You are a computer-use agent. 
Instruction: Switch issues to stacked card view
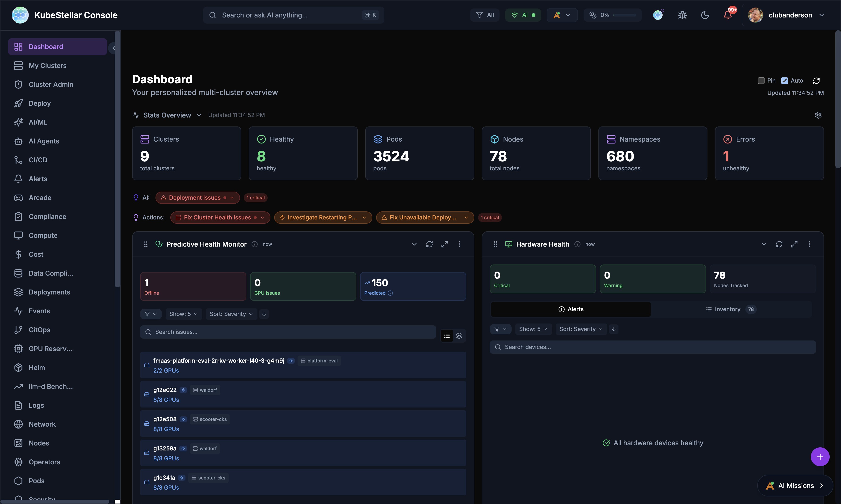[x=460, y=336]
